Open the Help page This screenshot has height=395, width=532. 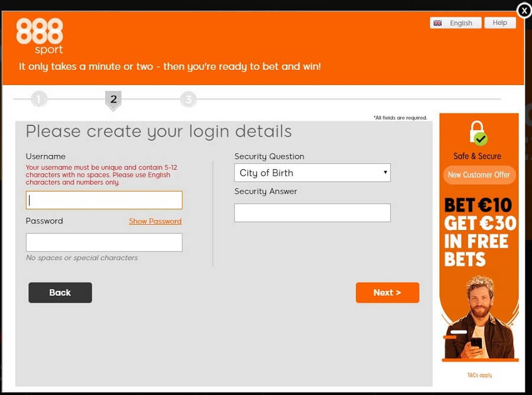(499, 22)
